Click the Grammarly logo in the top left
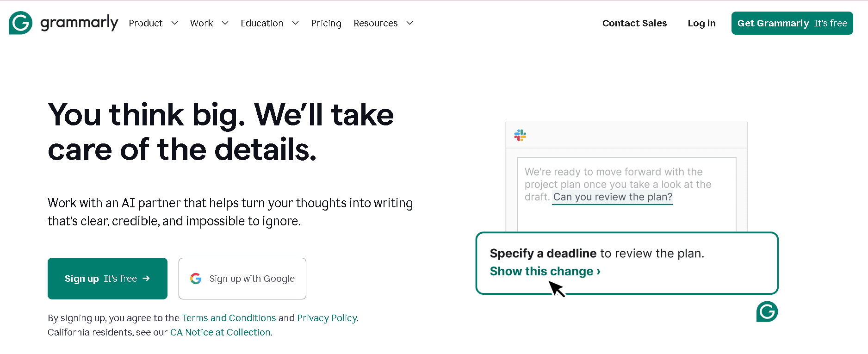 pyautogui.click(x=63, y=23)
